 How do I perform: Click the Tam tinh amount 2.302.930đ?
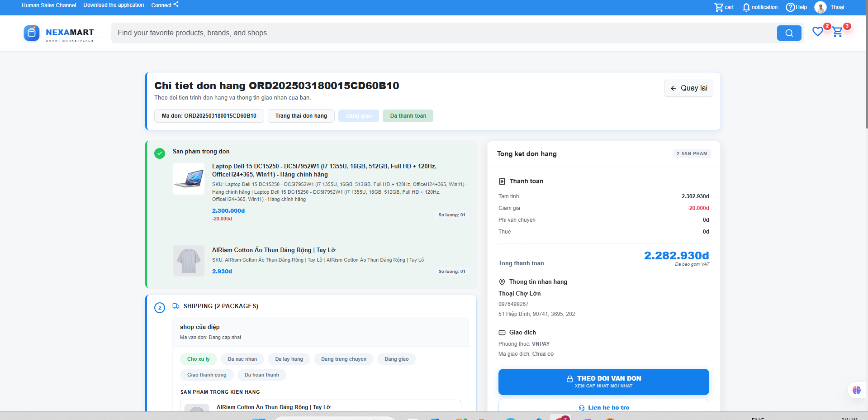pos(695,196)
